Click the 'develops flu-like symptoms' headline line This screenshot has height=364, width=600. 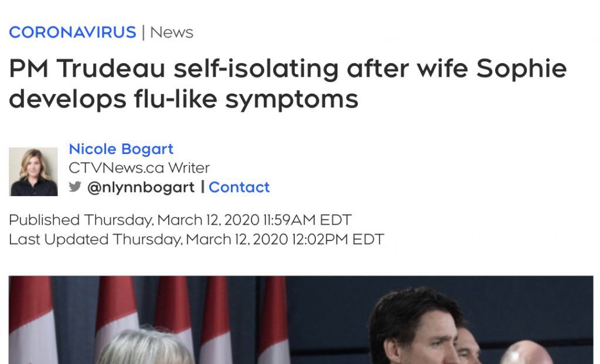(x=183, y=99)
